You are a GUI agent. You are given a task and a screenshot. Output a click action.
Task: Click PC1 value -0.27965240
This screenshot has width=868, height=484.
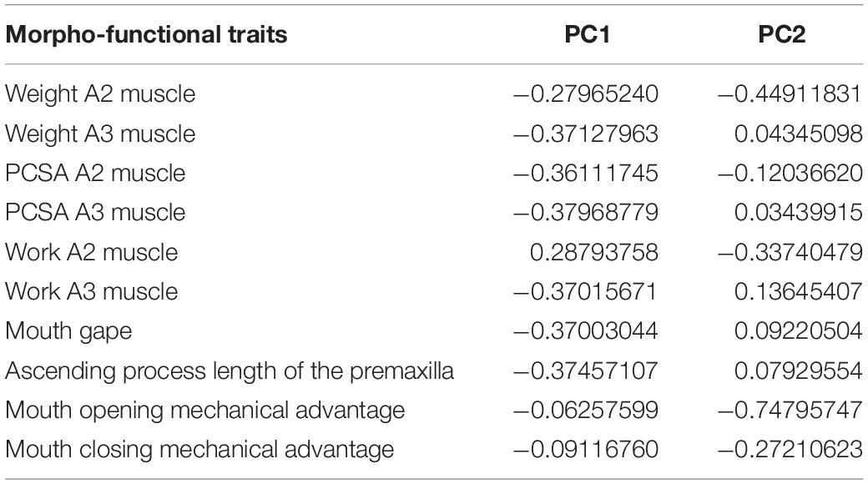click(x=586, y=93)
